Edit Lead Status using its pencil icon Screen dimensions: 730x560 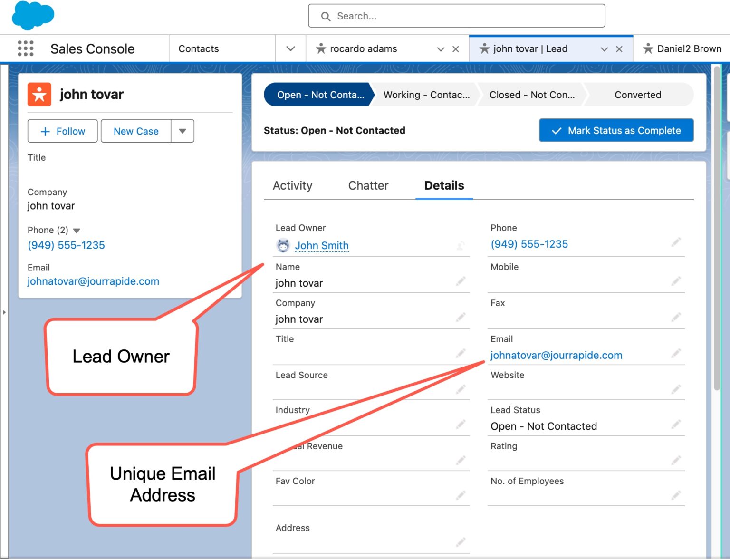[x=676, y=424]
